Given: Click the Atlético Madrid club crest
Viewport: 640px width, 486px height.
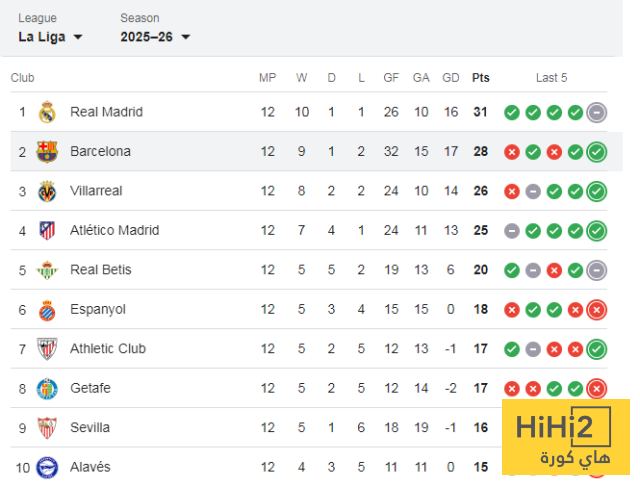Looking at the screenshot, I should (47, 231).
